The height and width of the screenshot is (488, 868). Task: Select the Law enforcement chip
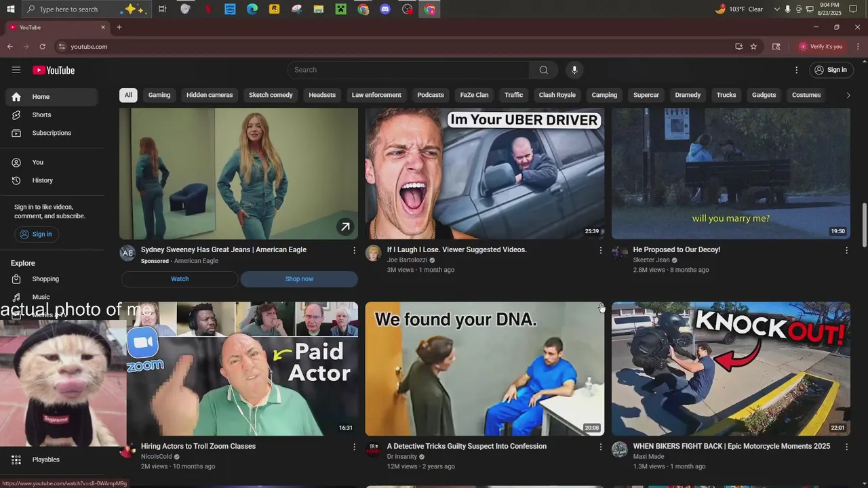click(376, 95)
